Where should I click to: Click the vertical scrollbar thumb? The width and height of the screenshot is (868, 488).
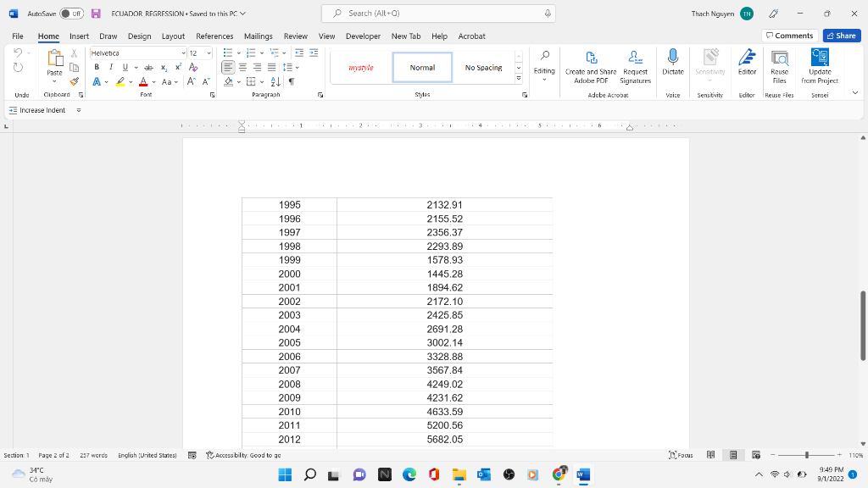[863, 326]
